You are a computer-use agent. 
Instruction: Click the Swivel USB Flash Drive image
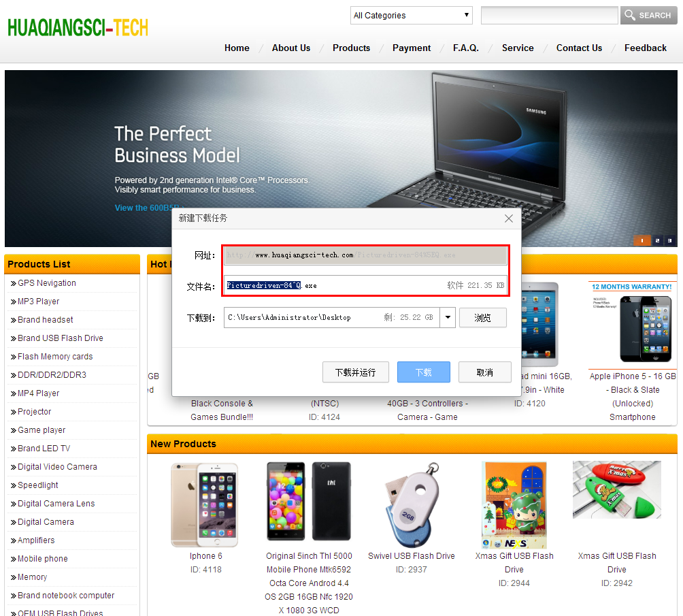point(412,504)
